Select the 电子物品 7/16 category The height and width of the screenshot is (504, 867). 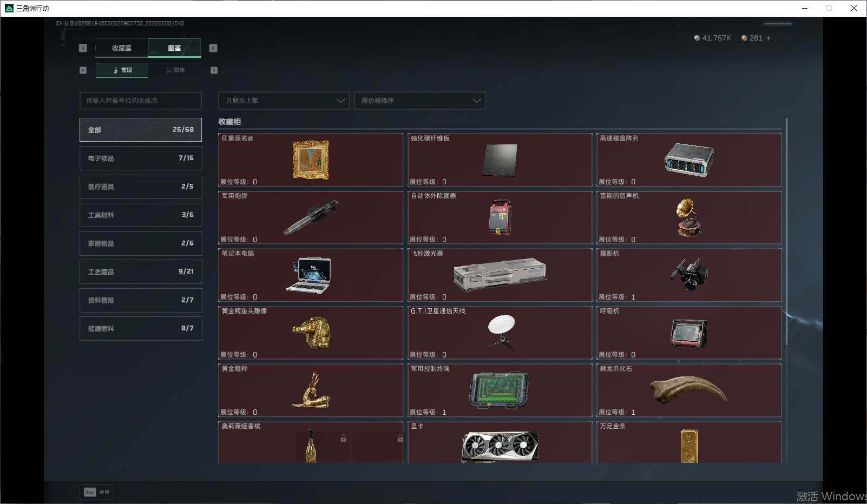coord(141,158)
